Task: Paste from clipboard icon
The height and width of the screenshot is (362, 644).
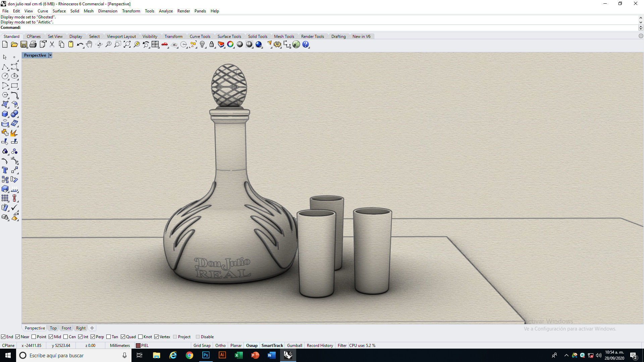Action: (x=71, y=44)
